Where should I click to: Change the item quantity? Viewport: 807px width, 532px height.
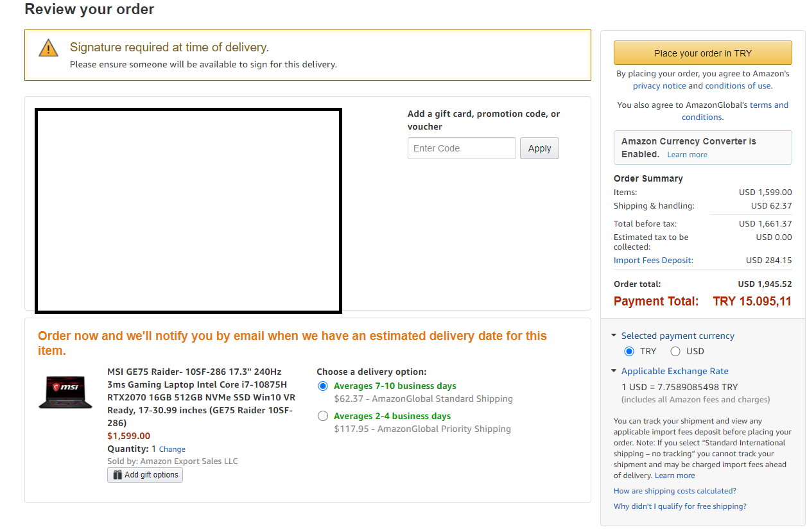click(x=172, y=449)
